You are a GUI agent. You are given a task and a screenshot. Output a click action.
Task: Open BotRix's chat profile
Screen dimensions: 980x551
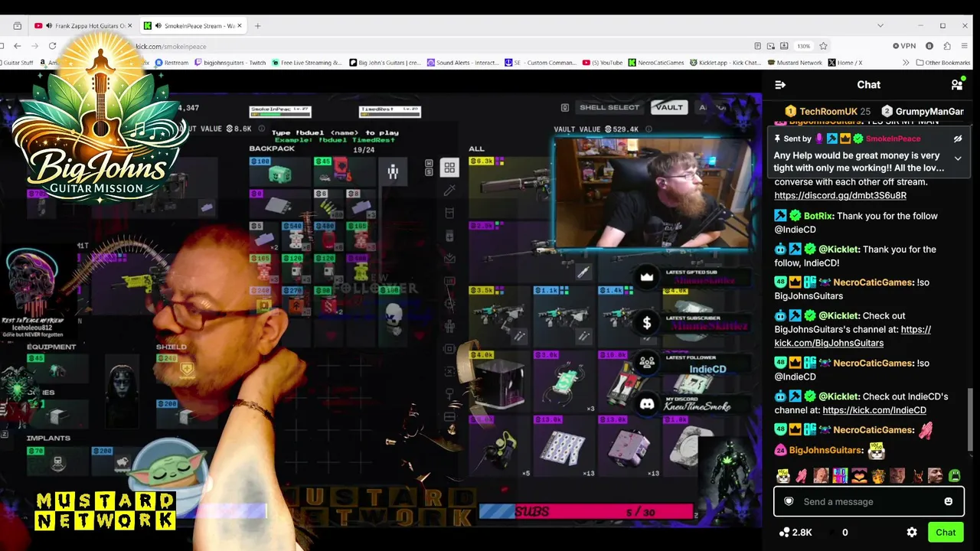click(x=819, y=216)
